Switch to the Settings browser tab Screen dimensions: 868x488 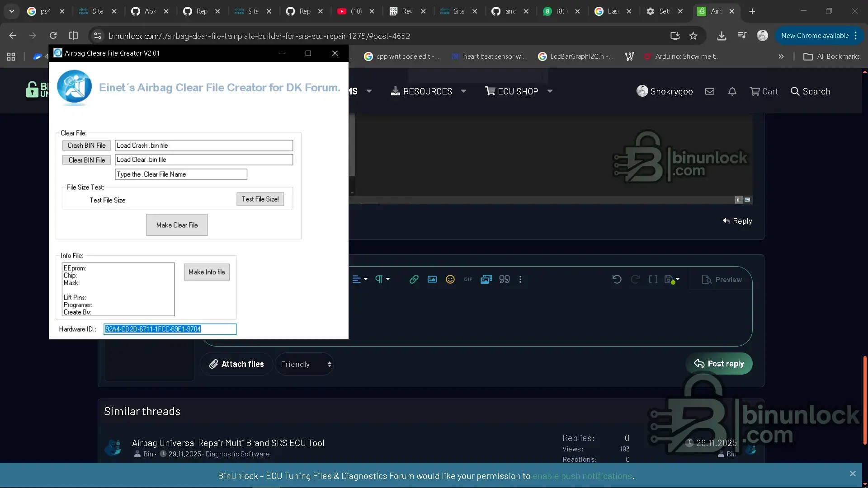point(660,11)
